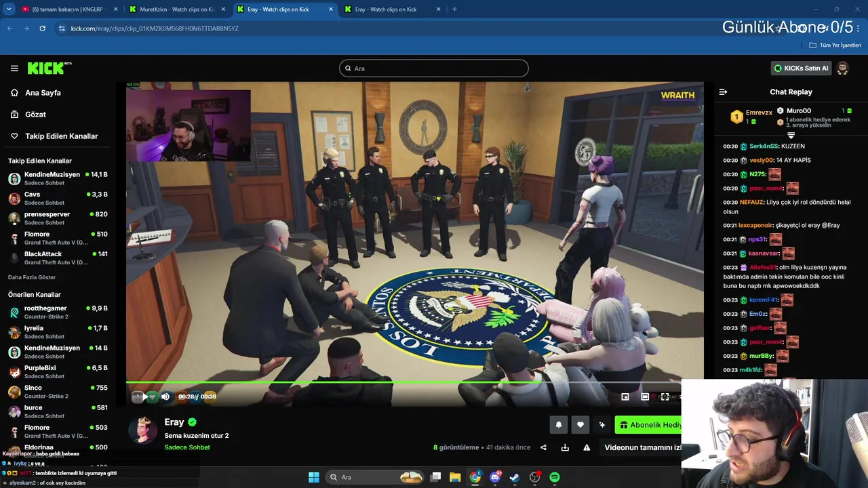
Task: Open recommended channel roottthegamer
Action: [58, 312]
